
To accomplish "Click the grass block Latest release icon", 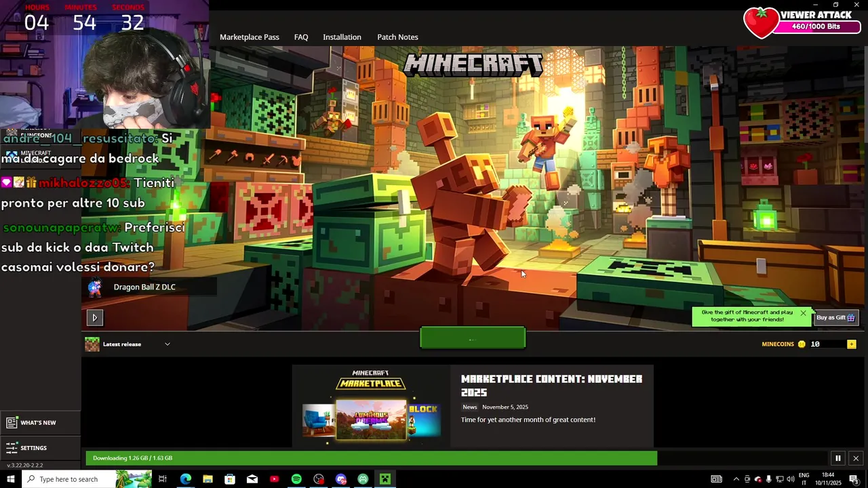I will (92, 344).
